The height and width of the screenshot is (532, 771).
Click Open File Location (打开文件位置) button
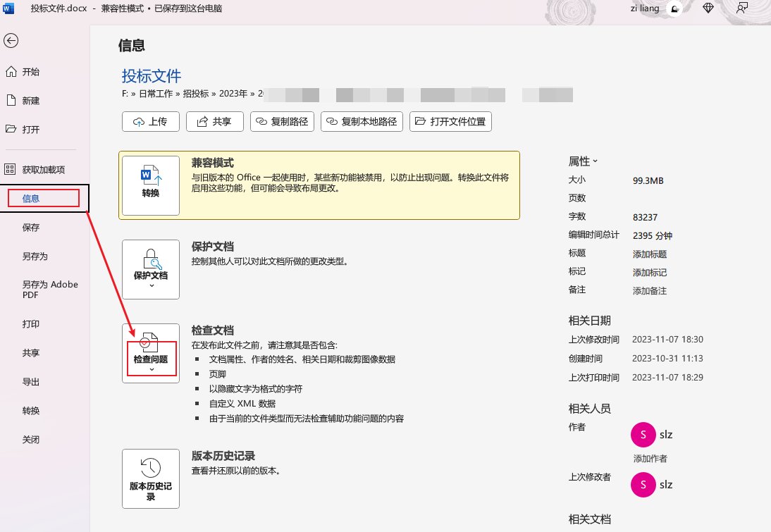pos(451,121)
